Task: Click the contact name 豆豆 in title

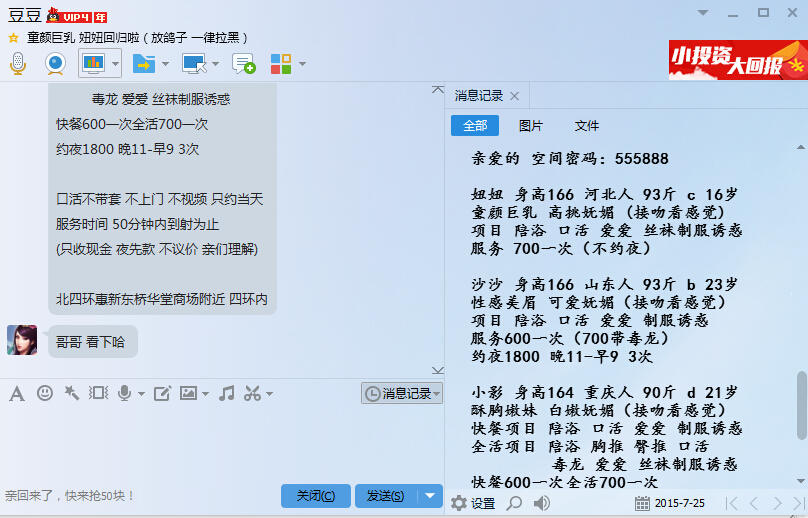Action: click(x=25, y=15)
